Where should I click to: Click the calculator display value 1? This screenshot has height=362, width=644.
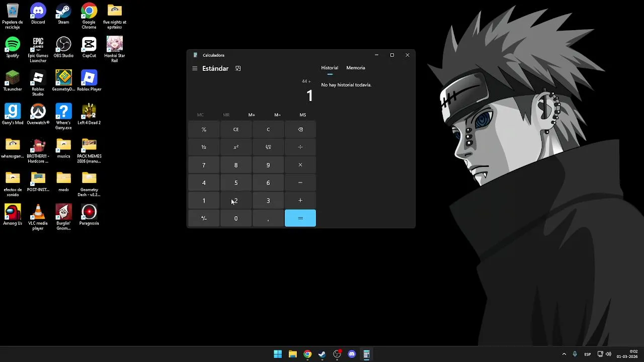pyautogui.click(x=310, y=96)
